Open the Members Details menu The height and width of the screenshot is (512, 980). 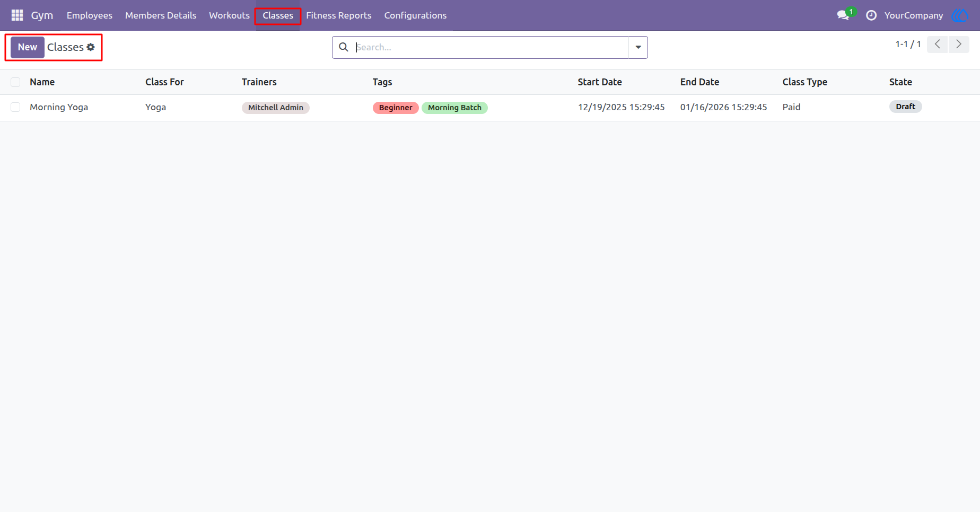click(161, 15)
